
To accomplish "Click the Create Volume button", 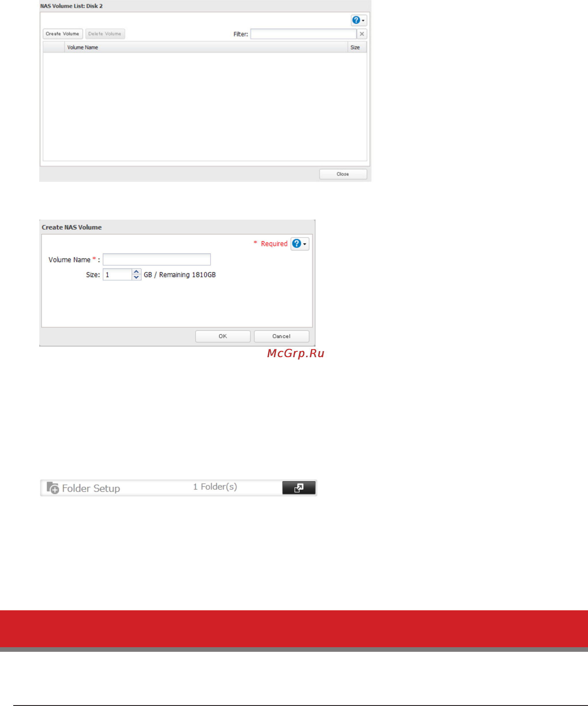I will point(63,34).
